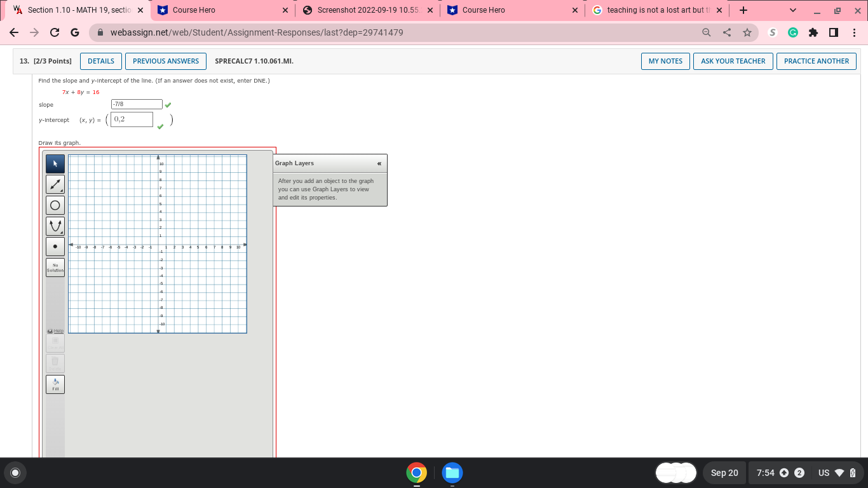The height and width of the screenshot is (488, 868).
Task: Collapse the Graph Layers panel
Action: (379, 163)
